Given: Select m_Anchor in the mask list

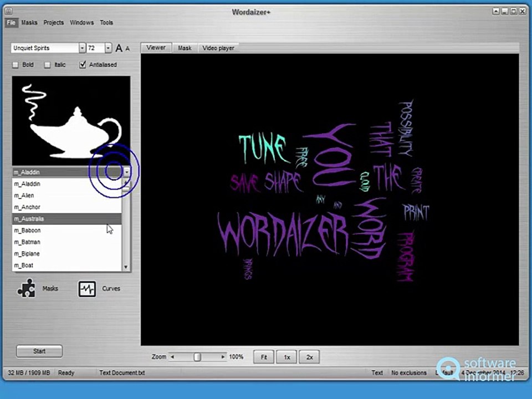Looking at the screenshot, I should [67, 207].
